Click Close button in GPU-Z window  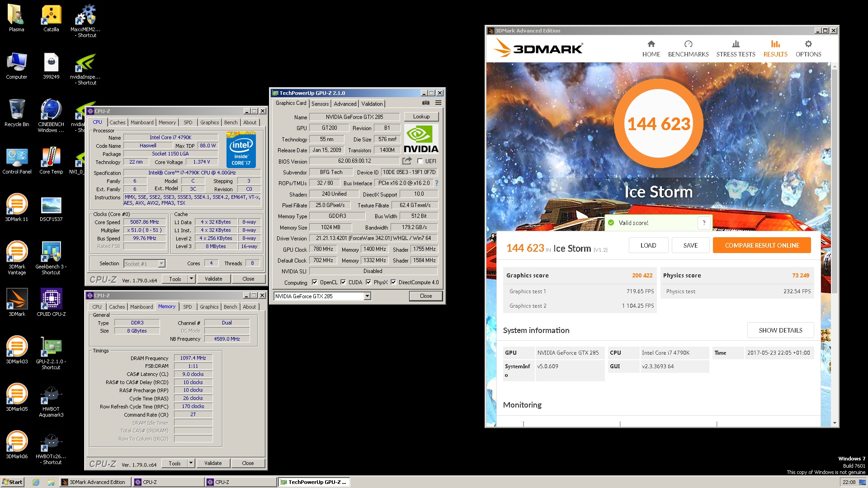[x=425, y=296]
